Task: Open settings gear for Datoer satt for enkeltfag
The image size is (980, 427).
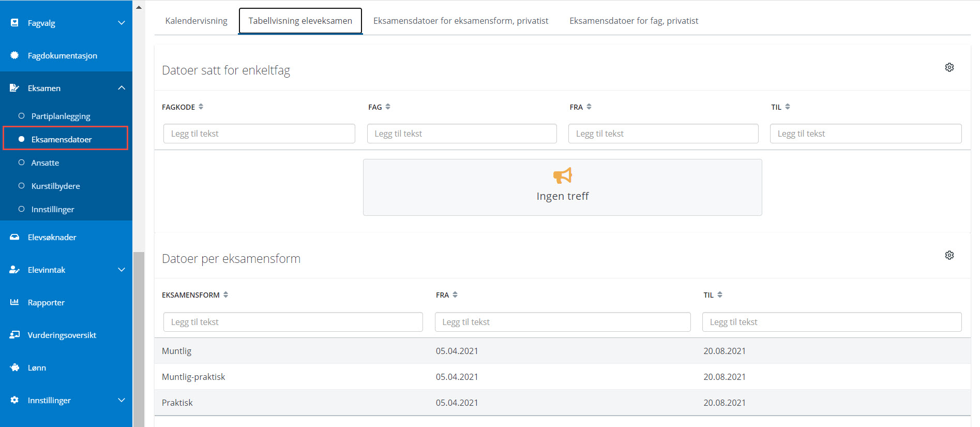Action: point(949,67)
